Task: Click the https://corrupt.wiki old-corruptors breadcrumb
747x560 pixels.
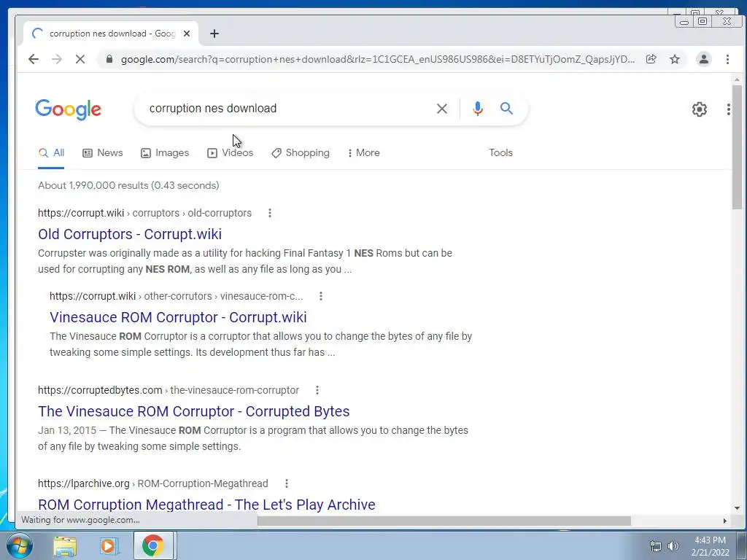Action: pyautogui.click(x=145, y=214)
